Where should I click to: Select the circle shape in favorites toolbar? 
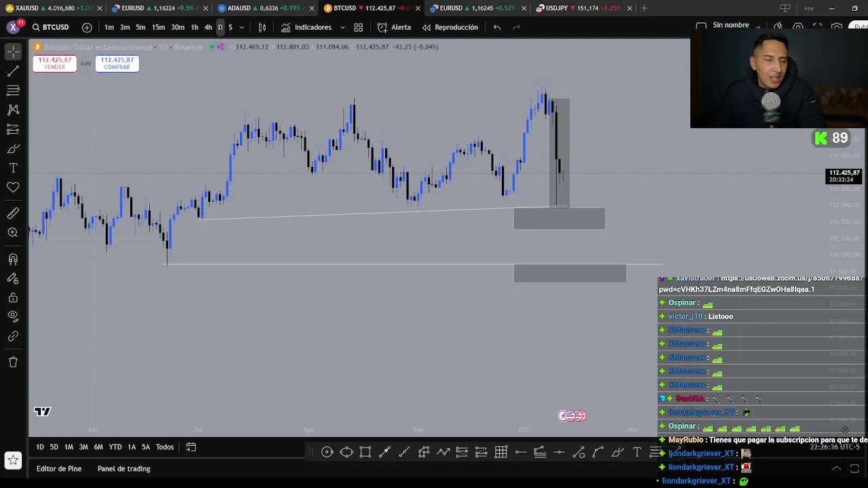coord(327,452)
